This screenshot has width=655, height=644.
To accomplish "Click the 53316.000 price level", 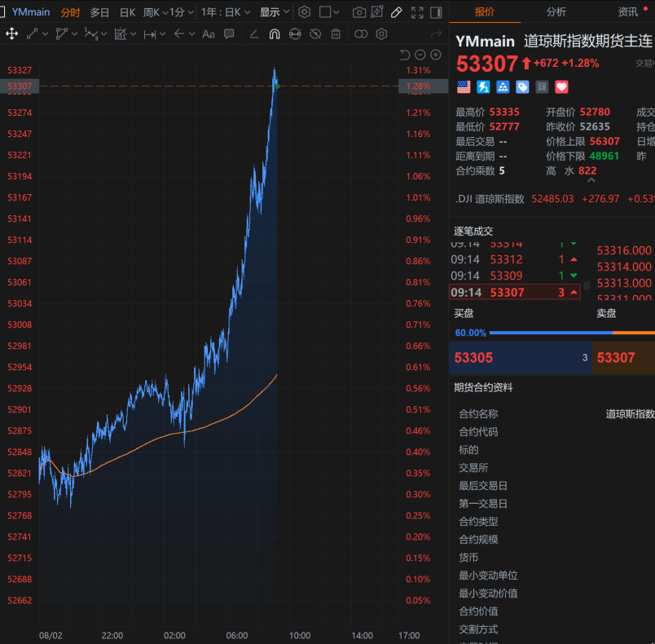I will coord(624,250).
